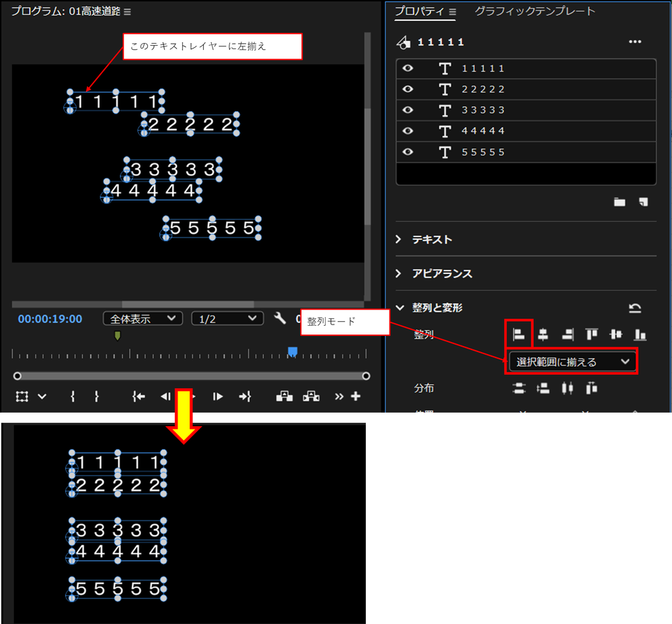Select the 11111 layer row
This screenshot has height=624, width=672.
click(526, 69)
